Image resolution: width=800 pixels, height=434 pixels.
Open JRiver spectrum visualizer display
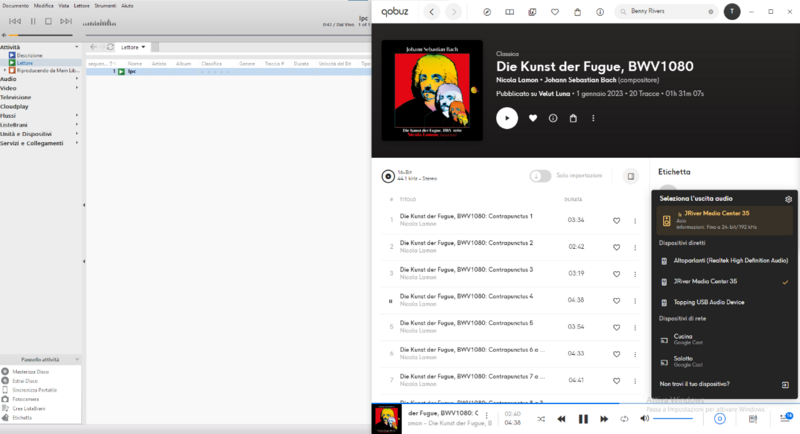click(99, 22)
